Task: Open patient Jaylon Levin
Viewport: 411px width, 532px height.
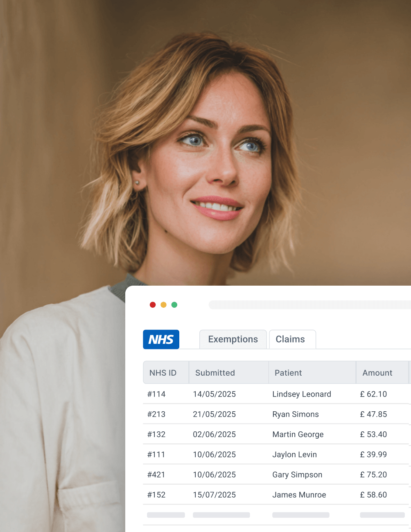Action: click(295, 454)
